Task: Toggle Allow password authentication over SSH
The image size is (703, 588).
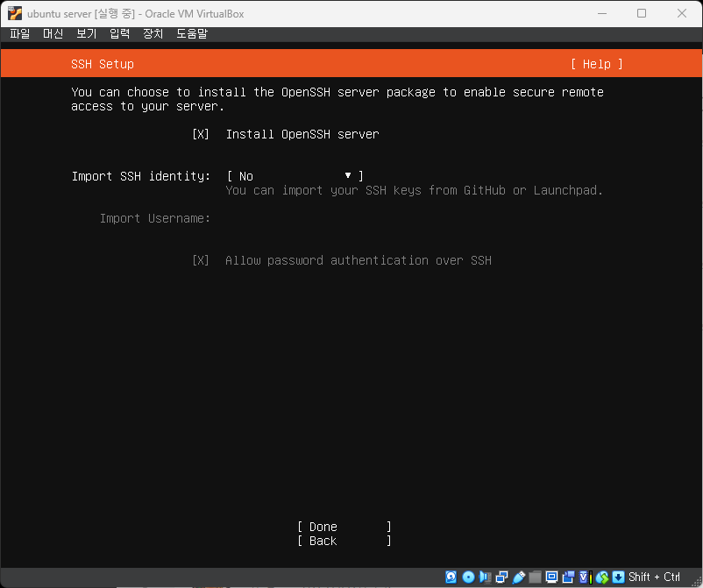Action: click(201, 260)
